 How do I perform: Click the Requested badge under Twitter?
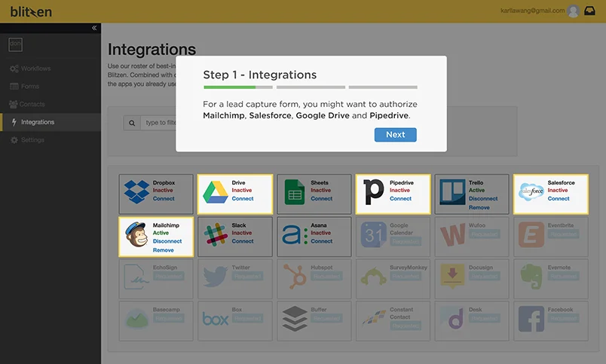[247, 277]
